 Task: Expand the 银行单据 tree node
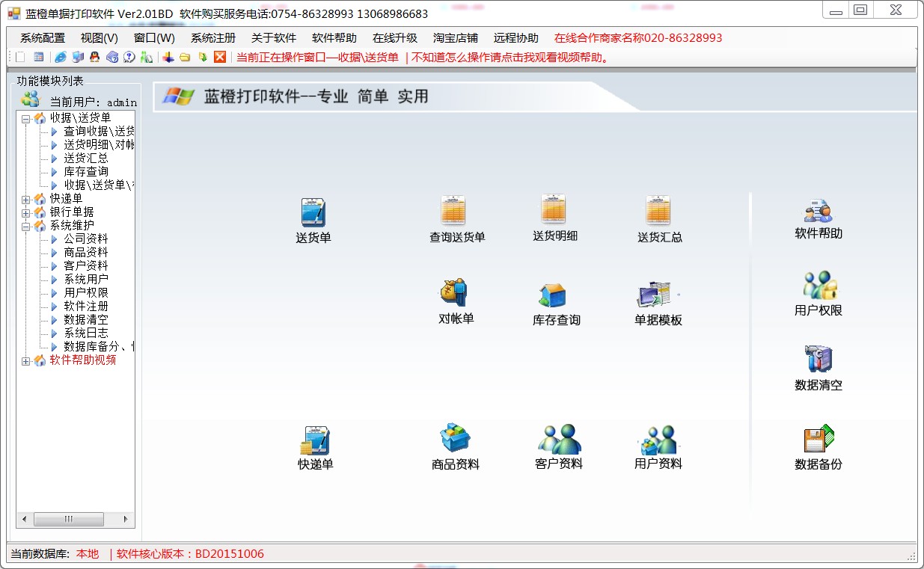(x=26, y=212)
